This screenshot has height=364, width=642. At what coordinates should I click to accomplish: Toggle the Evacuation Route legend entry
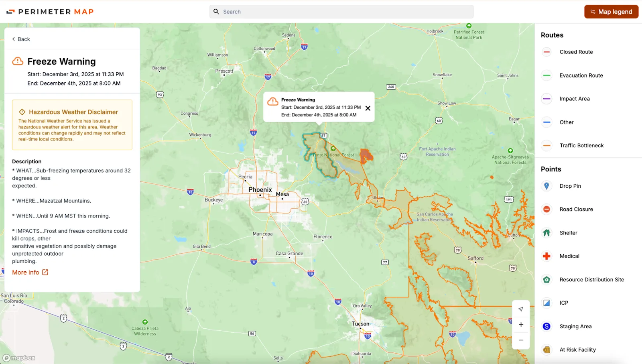tap(546, 75)
